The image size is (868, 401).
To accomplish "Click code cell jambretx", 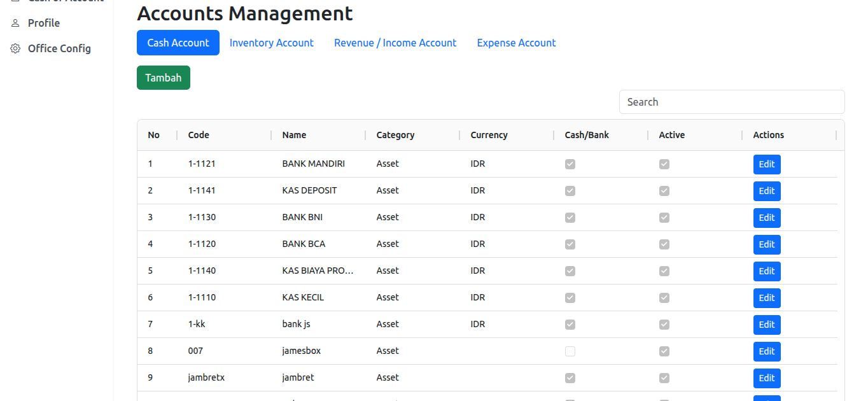I will (206, 377).
